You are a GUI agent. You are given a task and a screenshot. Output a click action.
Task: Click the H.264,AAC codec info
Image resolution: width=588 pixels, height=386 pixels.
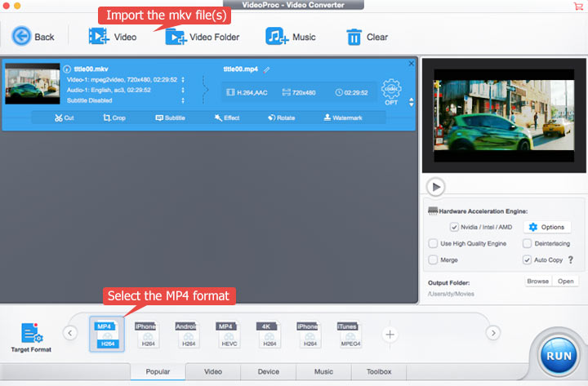click(247, 92)
